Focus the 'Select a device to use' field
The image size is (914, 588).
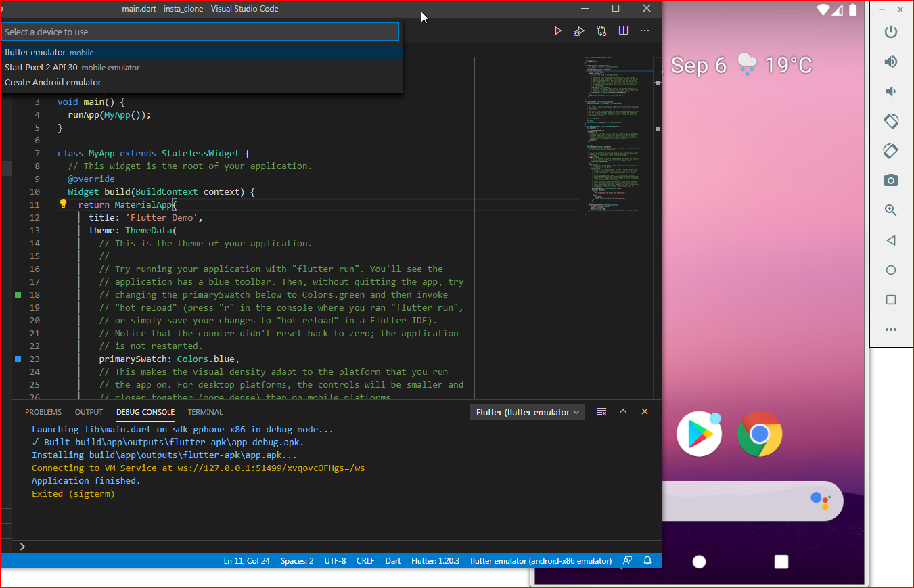coord(200,32)
